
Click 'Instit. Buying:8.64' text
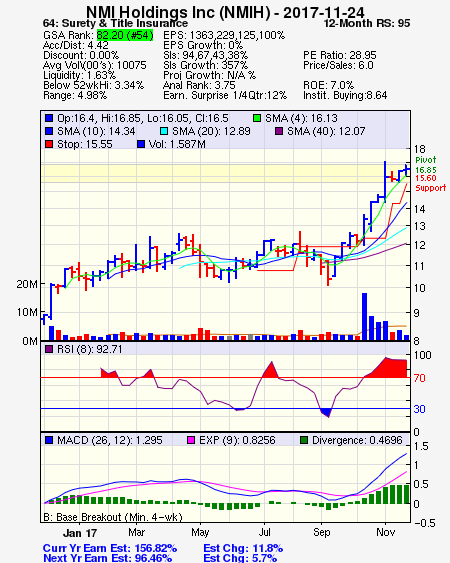[345, 96]
